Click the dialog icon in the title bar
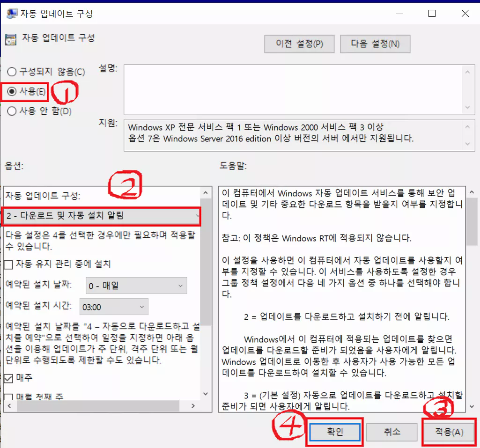 point(11,13)
